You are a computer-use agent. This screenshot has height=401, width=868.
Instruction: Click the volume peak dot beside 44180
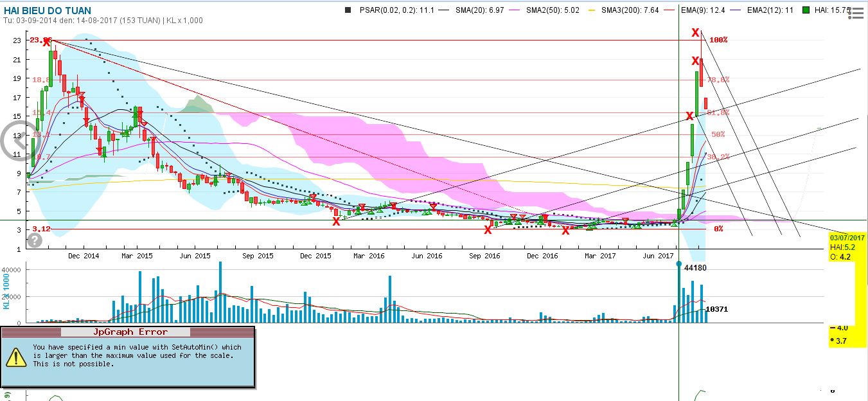pyautogui.click(x=679, y=264)
